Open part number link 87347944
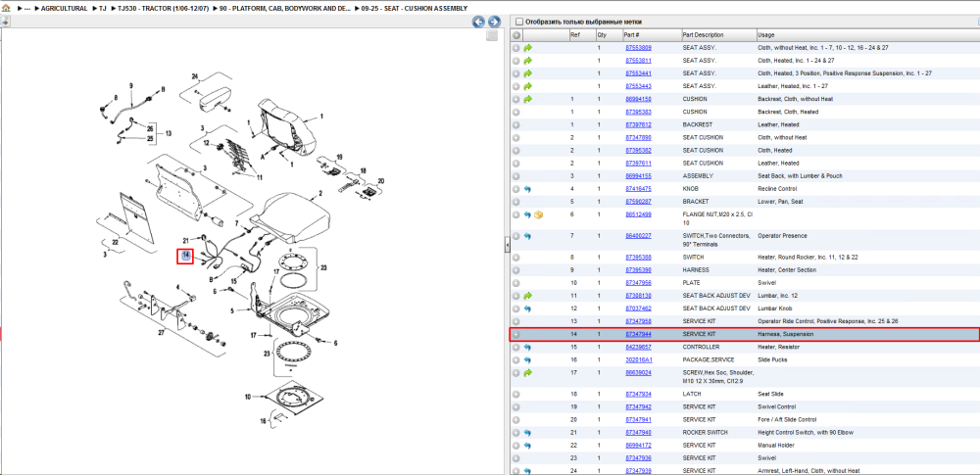This screenshot has height=475, width=980. coord(638,334)
